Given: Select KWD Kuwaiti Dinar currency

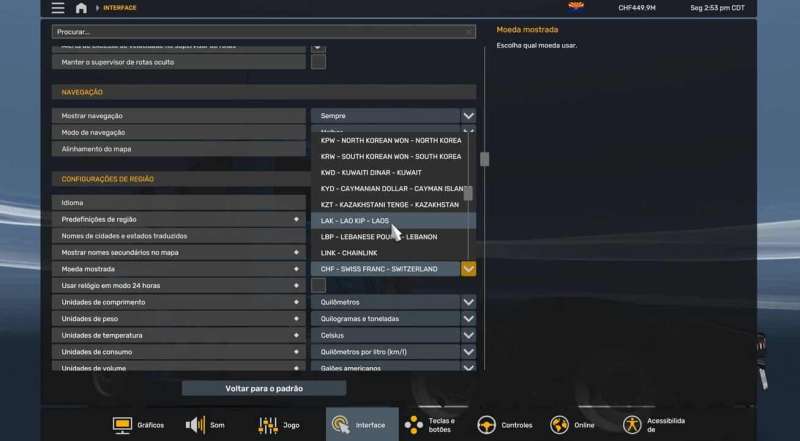Looking at the screenshot, I should (x=389, y=173).
